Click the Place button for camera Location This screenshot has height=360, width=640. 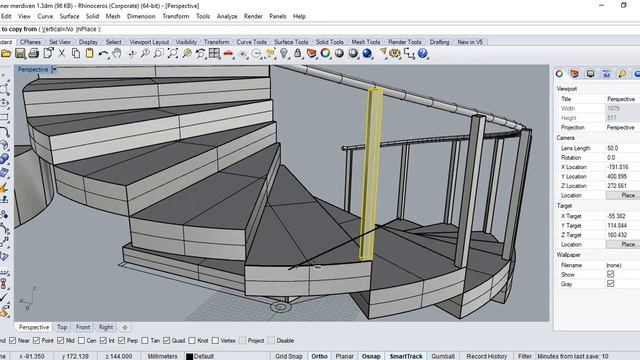(x=623, y=196)
